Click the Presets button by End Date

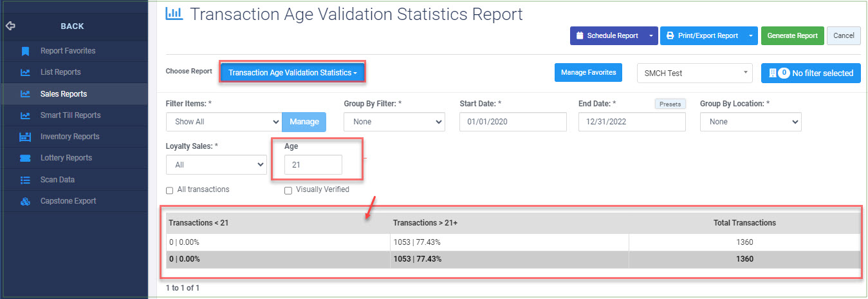click(x=670, y=104)
